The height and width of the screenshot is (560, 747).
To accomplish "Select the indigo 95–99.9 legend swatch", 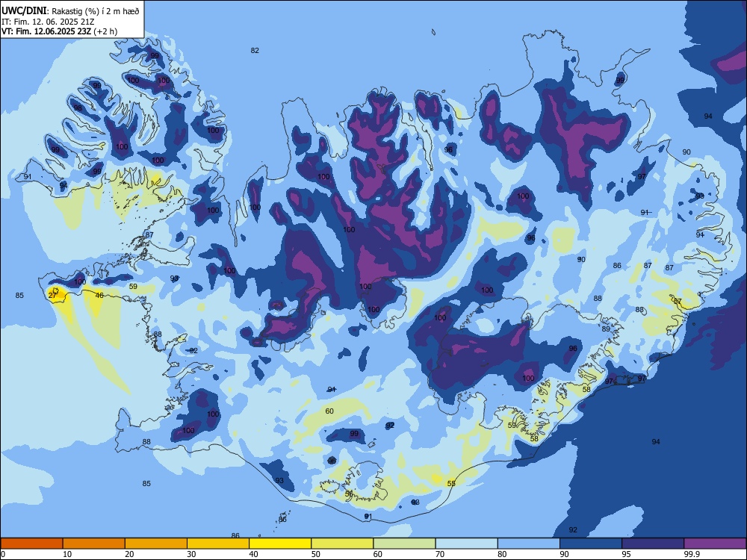I will tap(653, 544).
